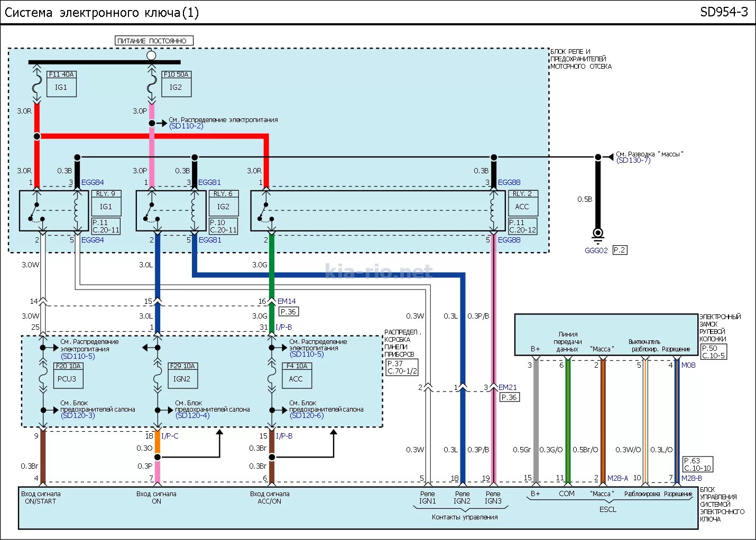
Task: Click the 0.3G/O wire label
Action: (x=551, y=450)
